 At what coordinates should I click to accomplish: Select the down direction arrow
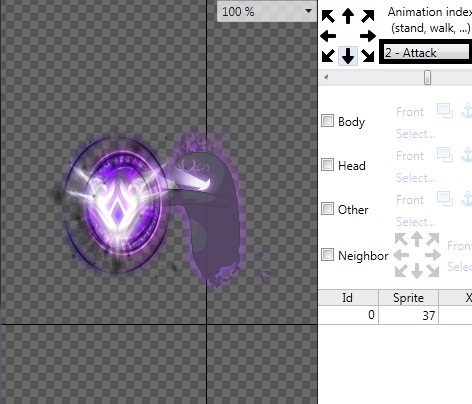click(x=348, y=56)
